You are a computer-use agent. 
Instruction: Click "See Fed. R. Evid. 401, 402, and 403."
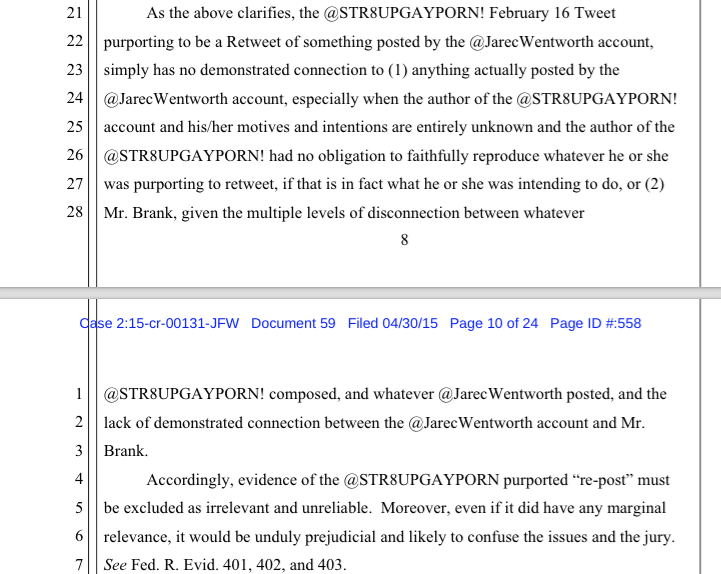point(225,565)
